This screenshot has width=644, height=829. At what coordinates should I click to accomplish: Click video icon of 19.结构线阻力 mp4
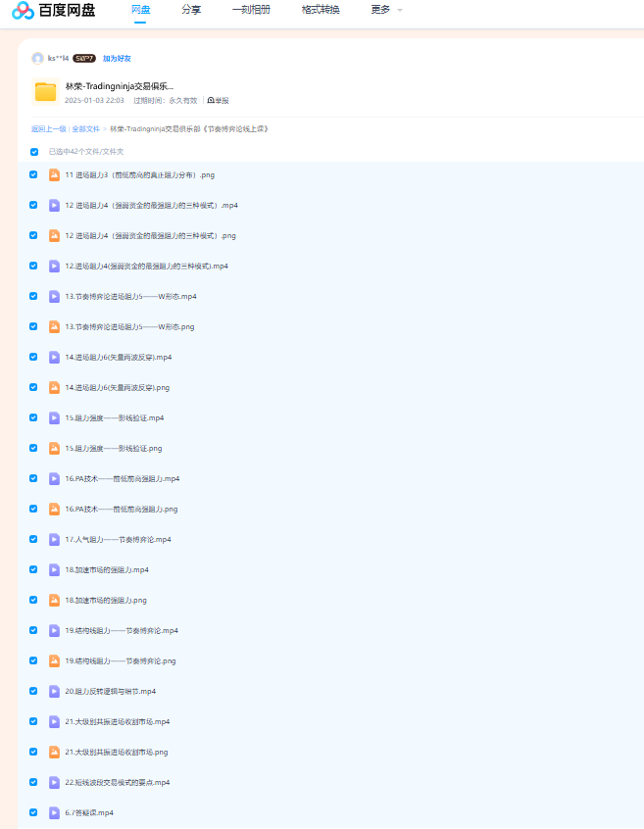click(54, 631)
